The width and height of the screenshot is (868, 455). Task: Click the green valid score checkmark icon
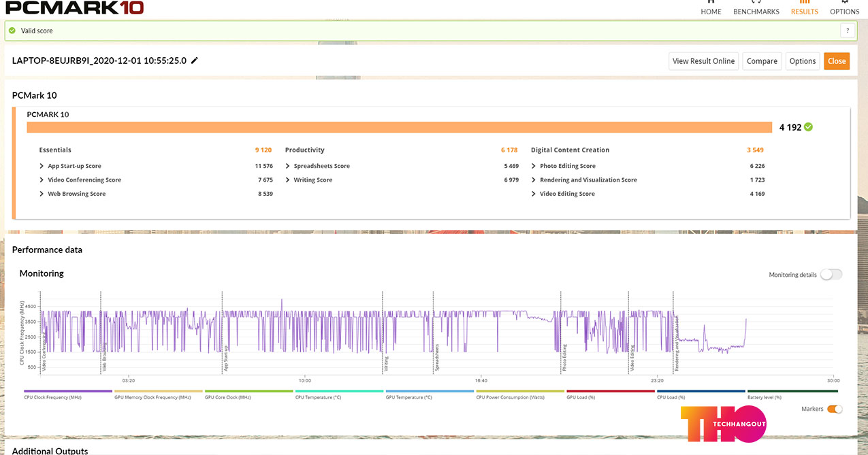pos(12,31)
